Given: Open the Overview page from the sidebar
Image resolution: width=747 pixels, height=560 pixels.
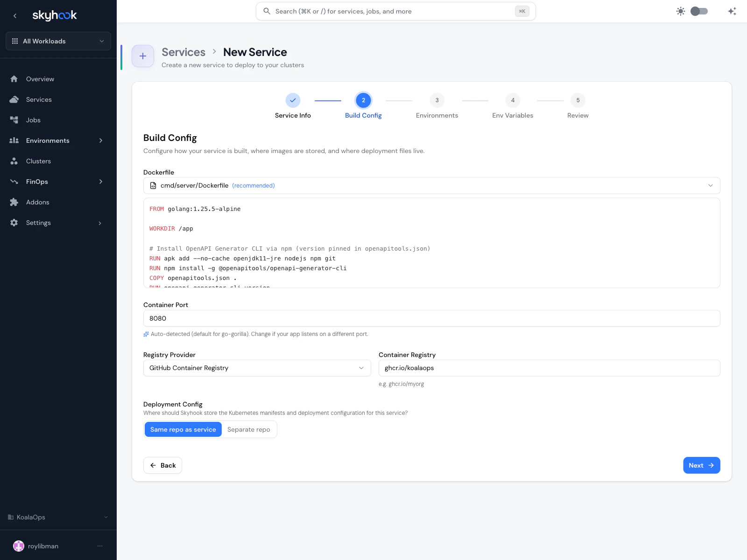Looking at the screenshot, I should [40, 78].
